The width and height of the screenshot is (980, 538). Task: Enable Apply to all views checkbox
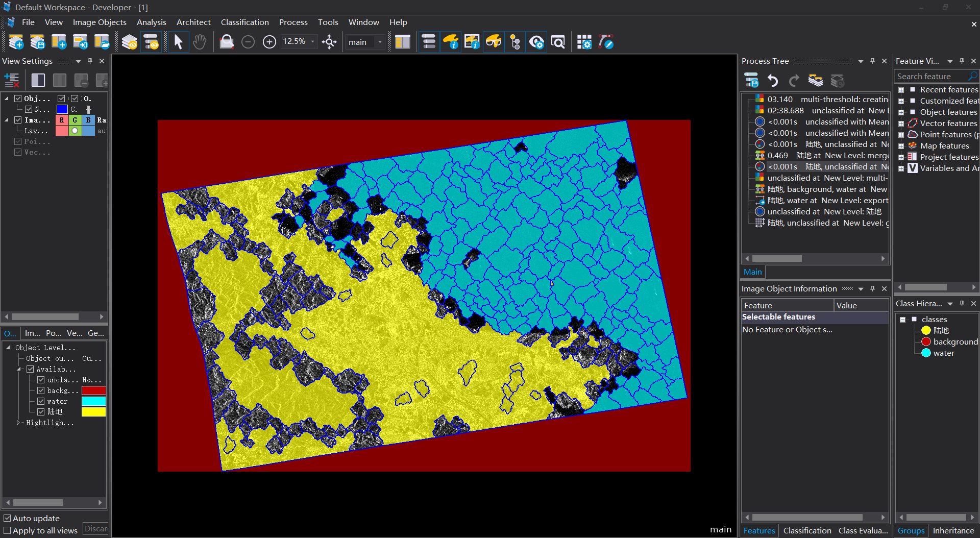click(x=7, y=530)
